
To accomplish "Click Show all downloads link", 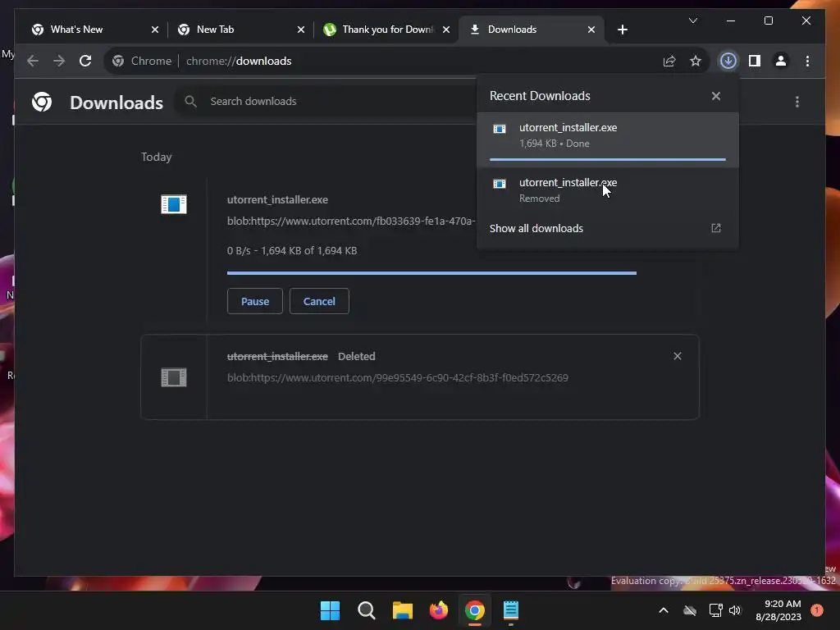I will 536,228.
